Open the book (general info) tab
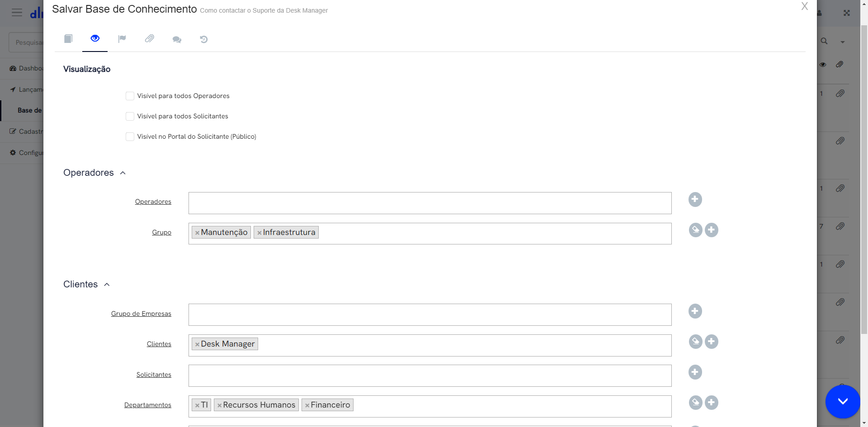Image resolution: width=868 pixels, height=427 pixels. (x=68, y=39)
